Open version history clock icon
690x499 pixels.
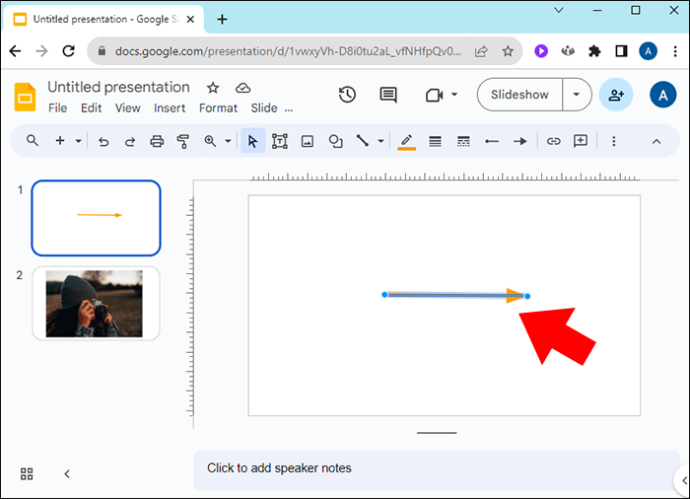click(347, 95)
